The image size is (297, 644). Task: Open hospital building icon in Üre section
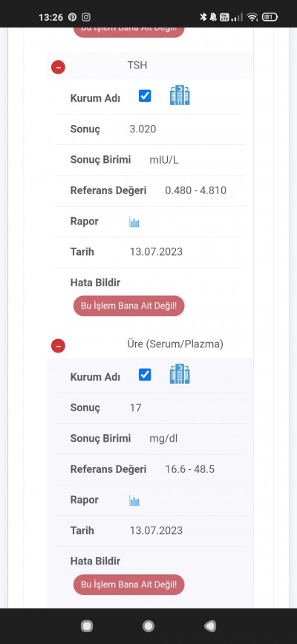(x=180, y=374)
